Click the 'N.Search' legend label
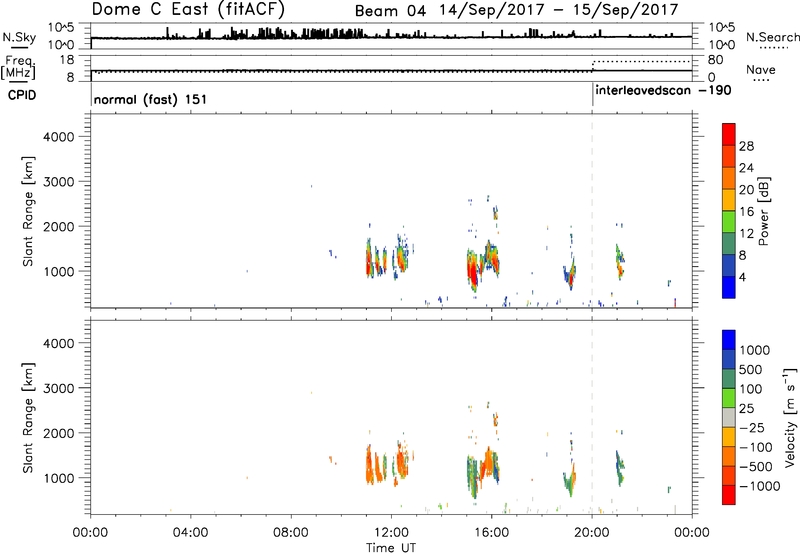The width and height of the screenshot is (800, 554). [x=773, y=37]
